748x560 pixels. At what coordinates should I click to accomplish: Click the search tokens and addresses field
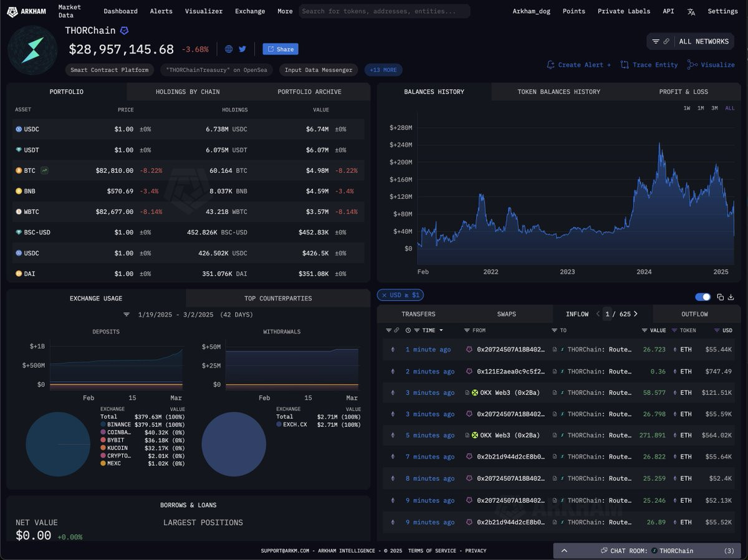[x=385, y=11]
